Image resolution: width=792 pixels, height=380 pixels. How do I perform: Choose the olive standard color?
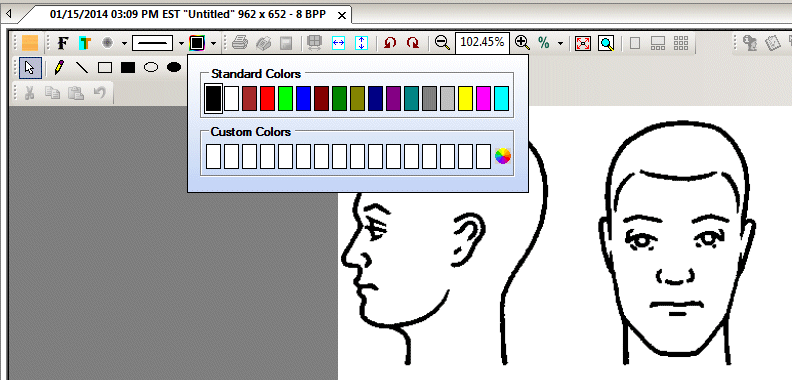pyautogui.click(x=358, y=98)
